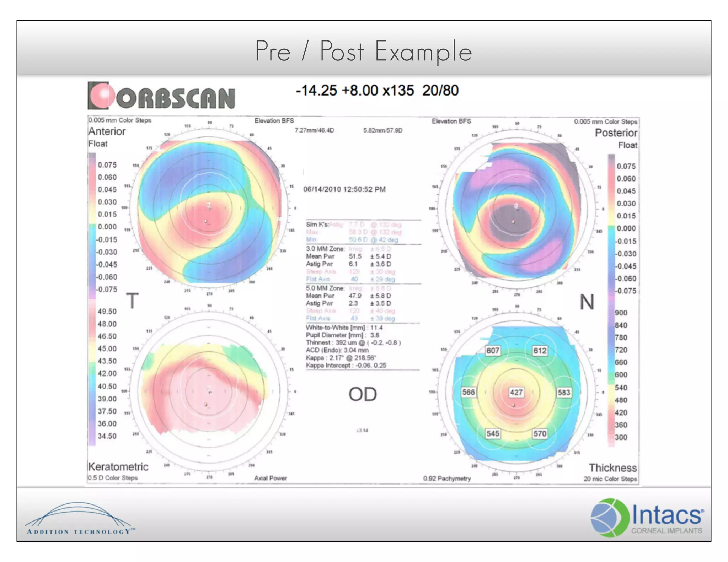The image size is (728, 562).
Task: Click the 427 central pachymetry label
Action: pos(516,392)
